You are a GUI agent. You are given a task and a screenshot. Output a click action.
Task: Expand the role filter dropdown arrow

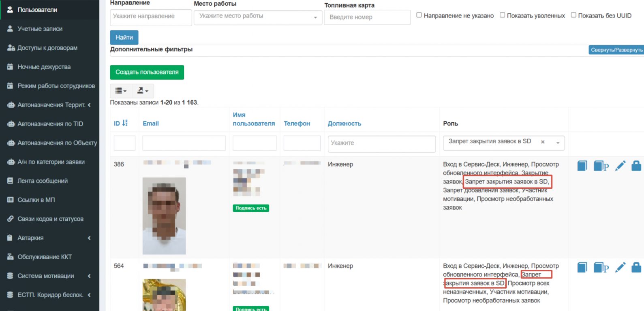pos(558,143)
